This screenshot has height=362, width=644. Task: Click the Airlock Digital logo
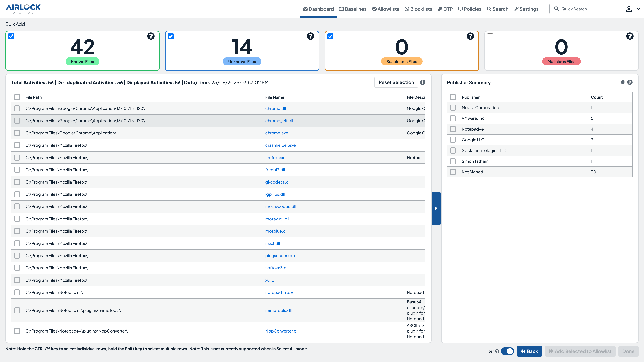[23, 9]
